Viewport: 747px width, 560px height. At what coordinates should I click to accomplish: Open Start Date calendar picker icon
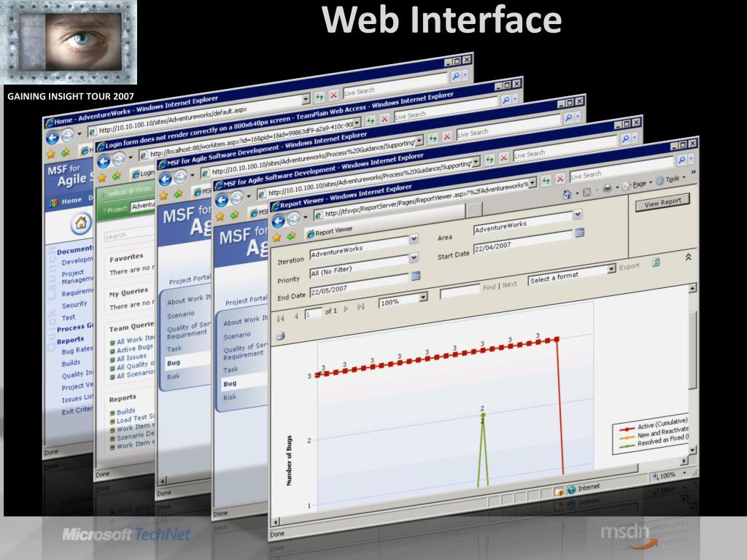(x=580, y=233)
